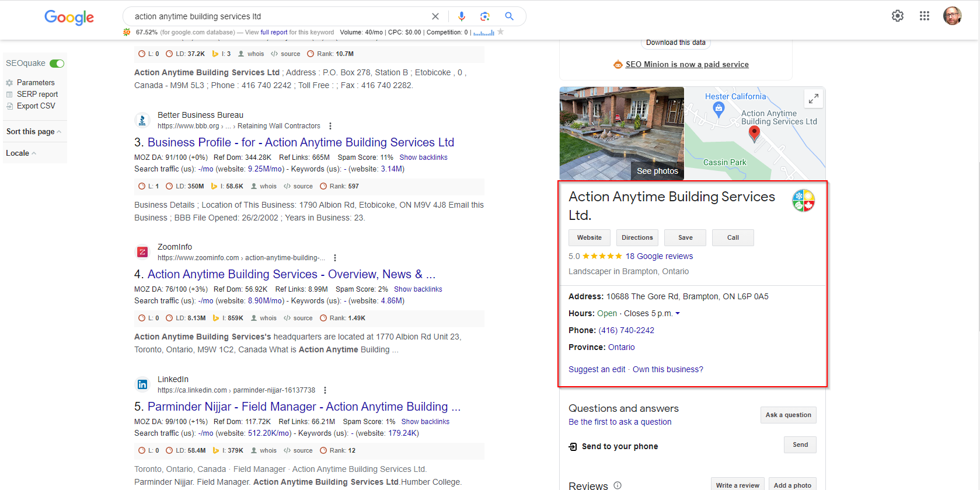Click the Hester California pin on the map
Viewport: 980px width, 490px height.
[x=719, y=108]
